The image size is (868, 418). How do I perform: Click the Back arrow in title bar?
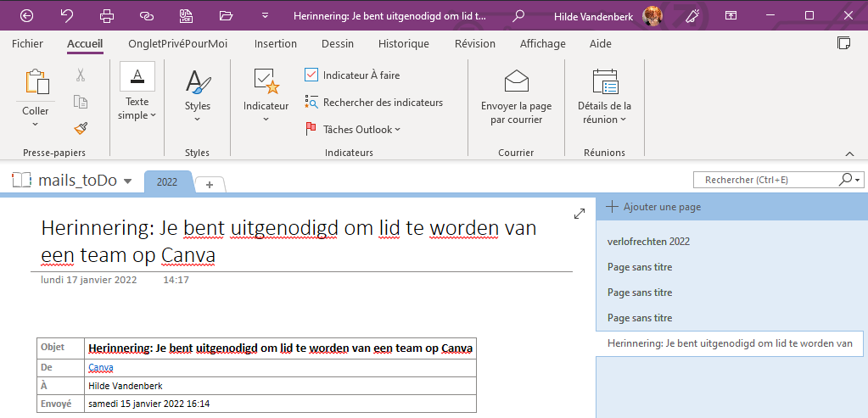pyautogui.click(x=26, y=15)
